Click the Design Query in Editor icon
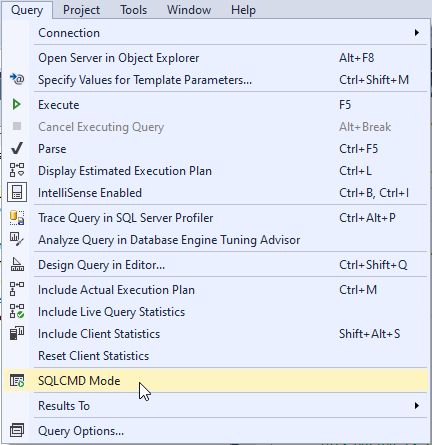This screenshot has width=432, height=445. [17, 265]
